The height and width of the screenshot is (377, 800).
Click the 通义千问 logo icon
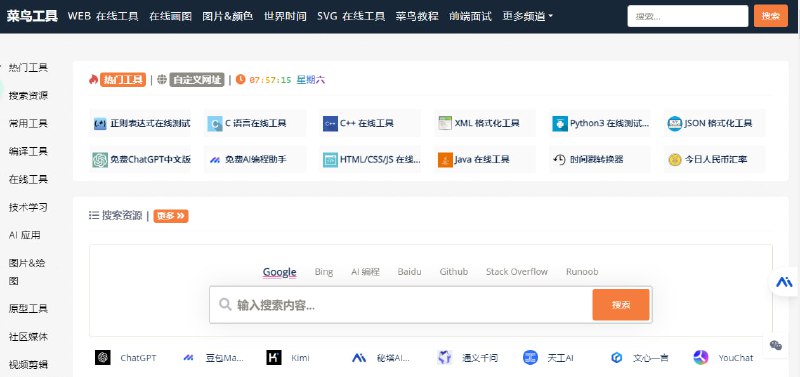click(445, 358)
